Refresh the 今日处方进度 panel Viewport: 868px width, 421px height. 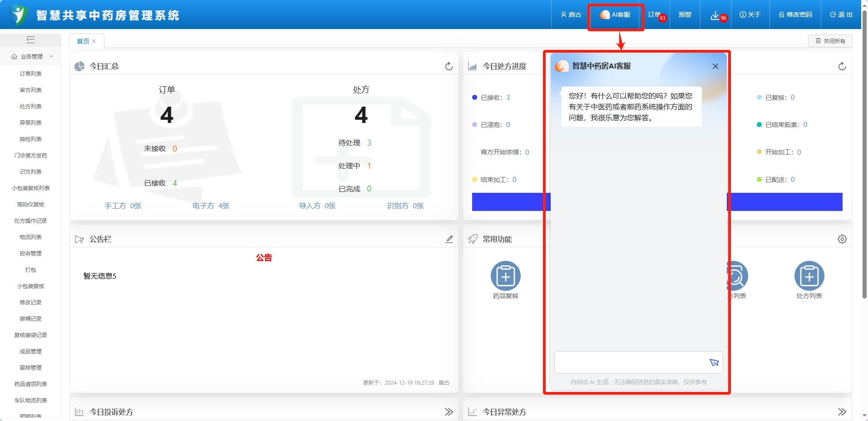(x=842, y=67)
